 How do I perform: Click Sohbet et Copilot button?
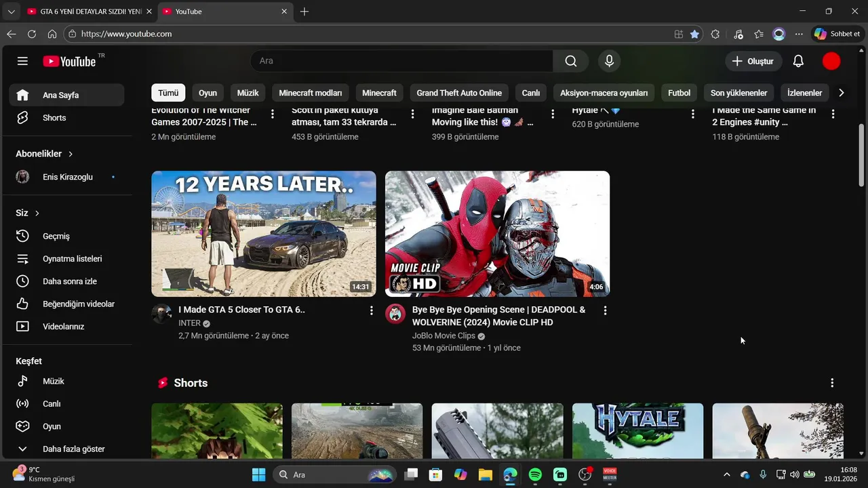837,34
